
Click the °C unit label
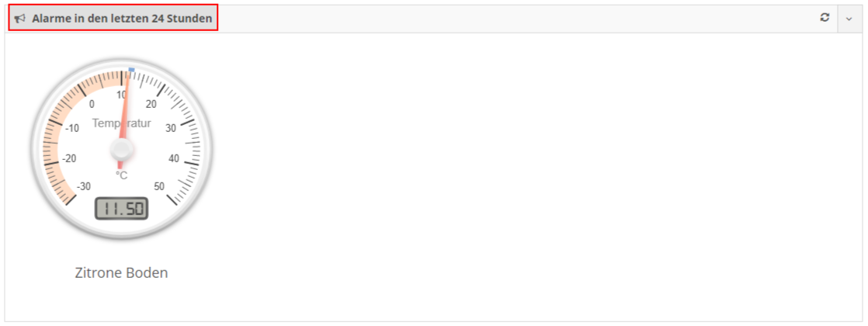[121, 175]
